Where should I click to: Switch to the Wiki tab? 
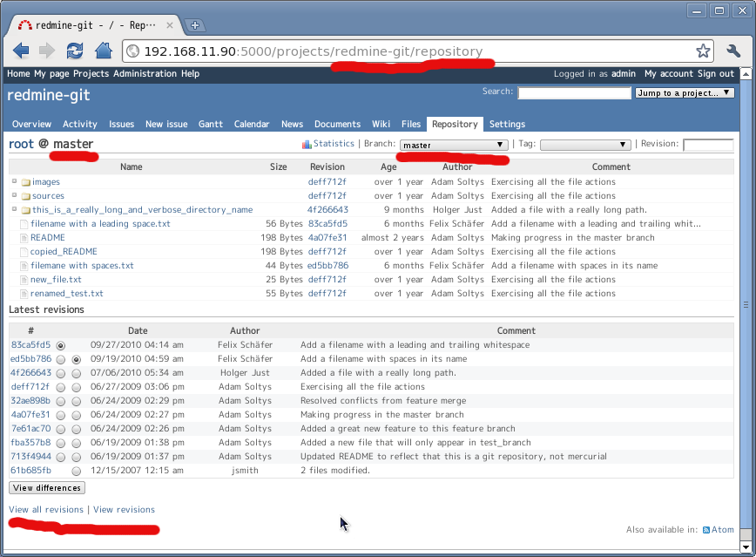click(x=381, y=124)
